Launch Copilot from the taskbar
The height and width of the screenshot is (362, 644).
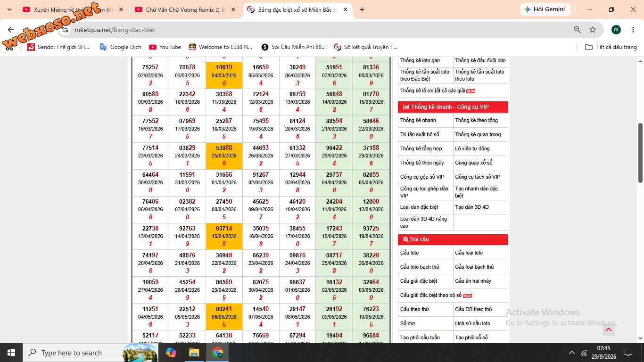tap(171, 353)
